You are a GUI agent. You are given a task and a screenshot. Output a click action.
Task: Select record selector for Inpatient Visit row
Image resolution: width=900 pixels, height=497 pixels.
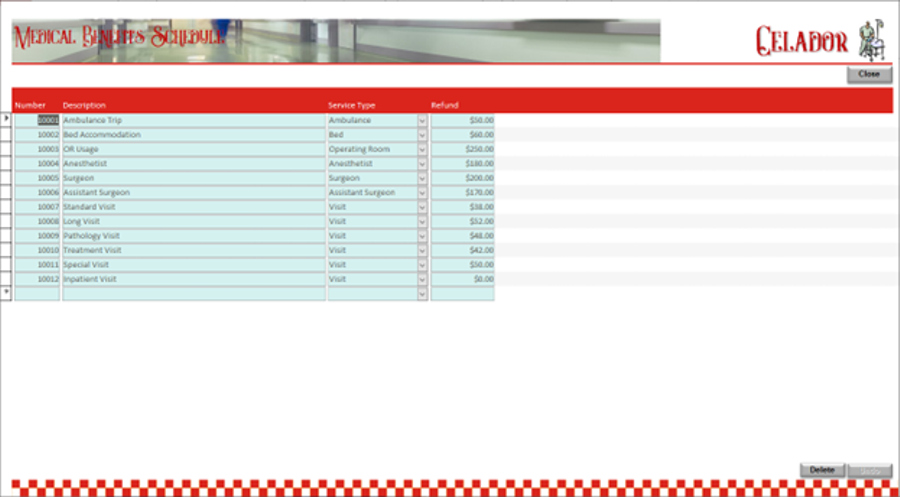[6, 279]
